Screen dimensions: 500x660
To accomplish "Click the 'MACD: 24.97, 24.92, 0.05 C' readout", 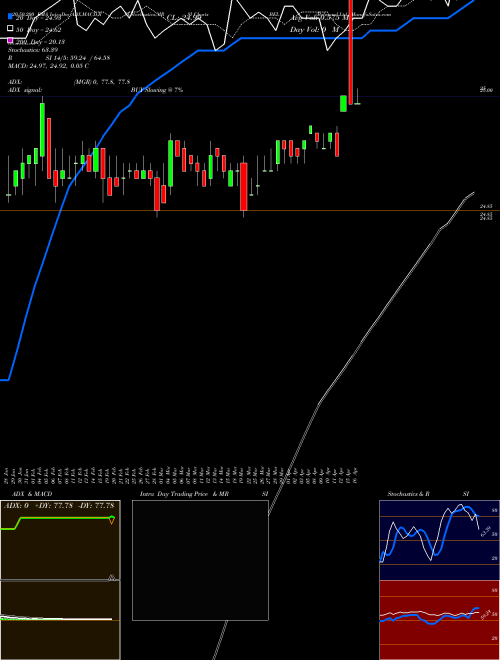I will point(48,66).
